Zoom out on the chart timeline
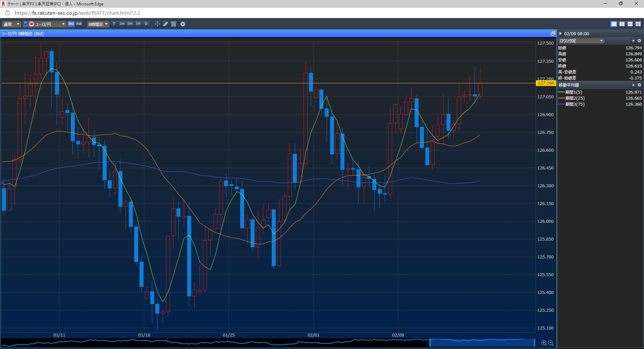Screen dimensions: 644x349 click(x=550, y=343)
